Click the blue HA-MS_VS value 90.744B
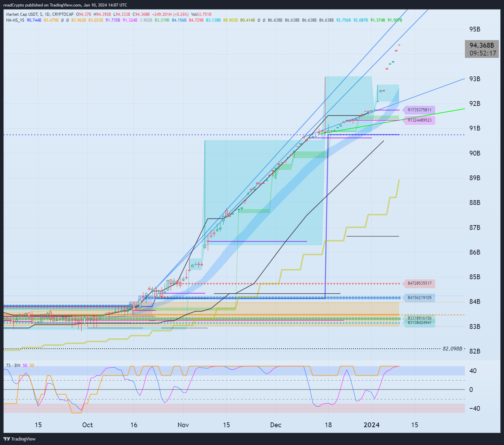Screen dimensions: 504x445 34,20
